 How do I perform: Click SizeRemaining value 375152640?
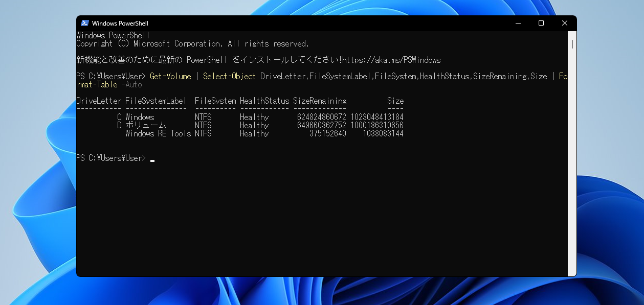pyautogui.click(x=328, y=133)
